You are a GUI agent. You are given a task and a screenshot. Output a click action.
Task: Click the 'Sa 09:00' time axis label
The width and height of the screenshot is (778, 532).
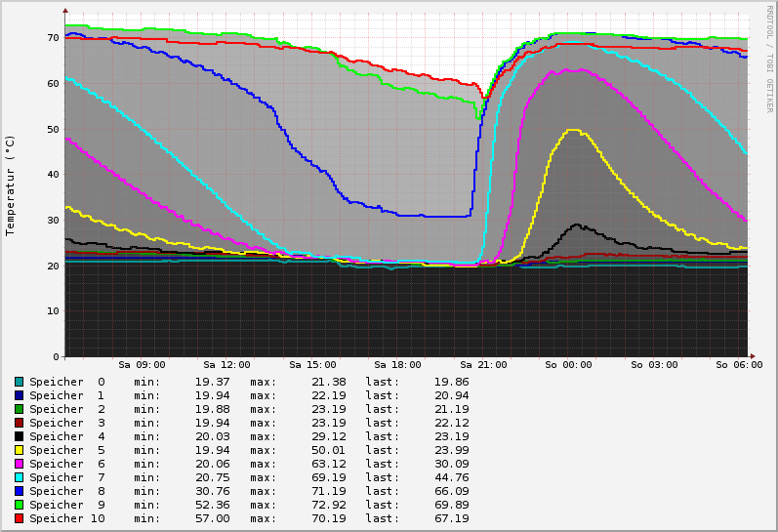[x=142, y=365]
